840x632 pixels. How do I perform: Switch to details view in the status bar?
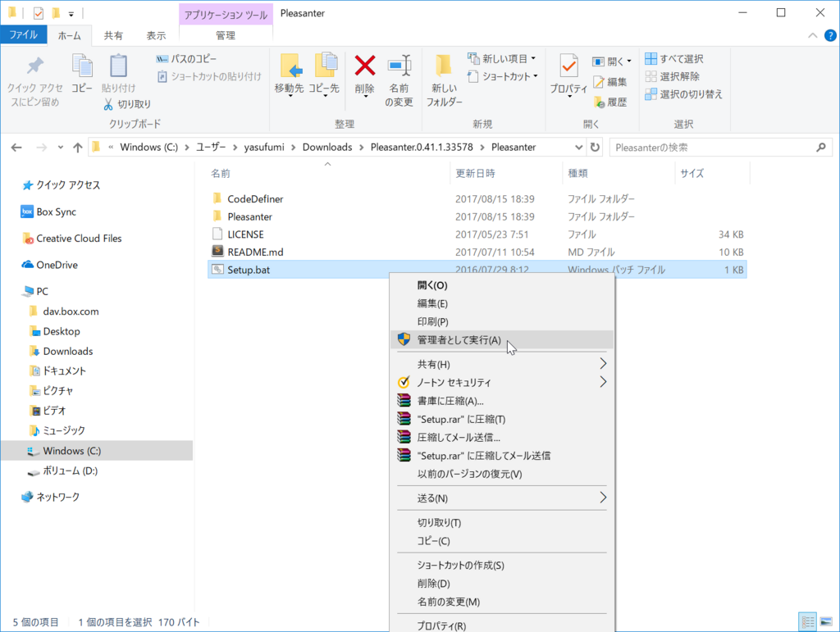pyautogui.click(x=807, y=621)
